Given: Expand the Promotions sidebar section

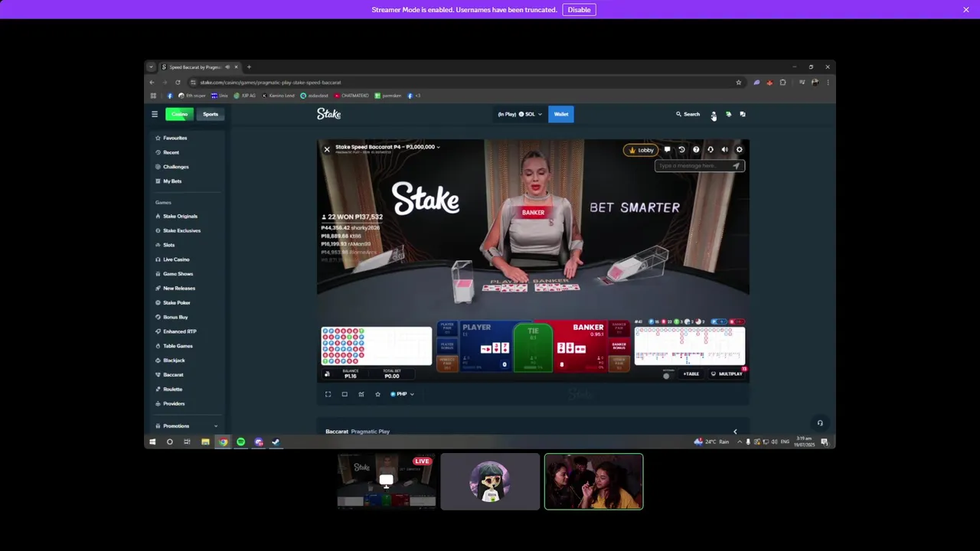Looking at the screenshot, I should click(186, 426).
